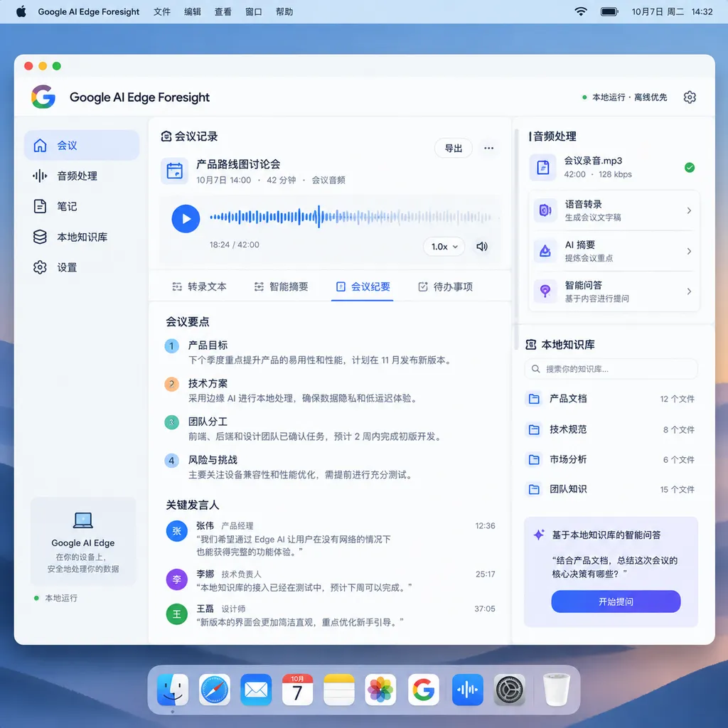This screenshot has height=728, width=728.
Task: Open Safari from the Dock
Action: pos(215,690)
